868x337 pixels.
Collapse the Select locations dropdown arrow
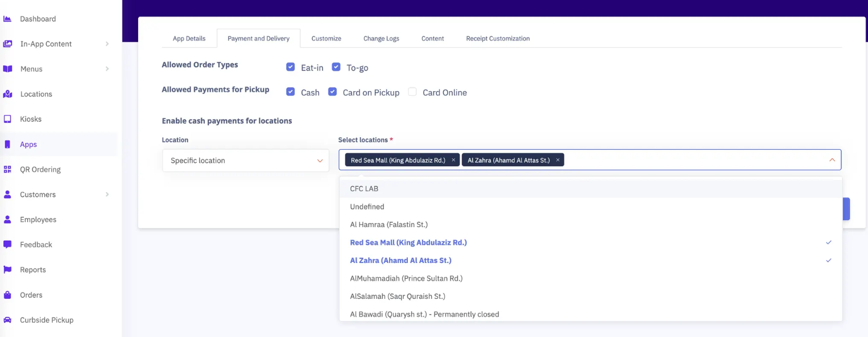tap(832, 160)
